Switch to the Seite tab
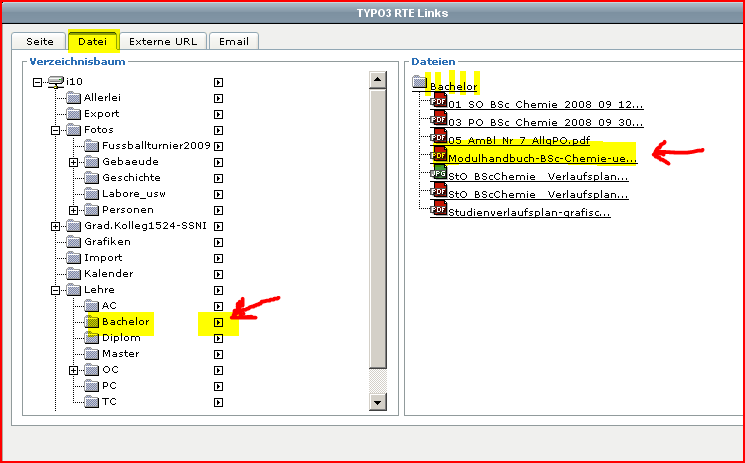745x463 pixels. coord(38,41)
